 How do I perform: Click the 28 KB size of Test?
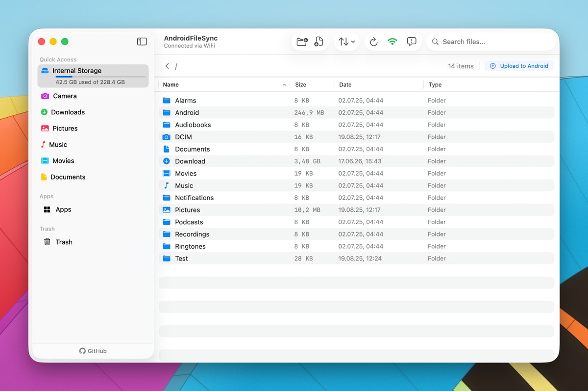coord(303,259)
